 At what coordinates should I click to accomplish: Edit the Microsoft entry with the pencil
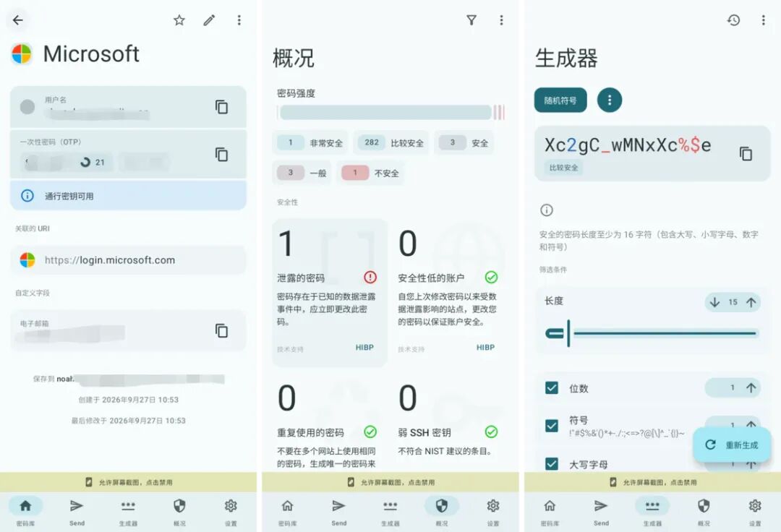[x=209, y=20]
